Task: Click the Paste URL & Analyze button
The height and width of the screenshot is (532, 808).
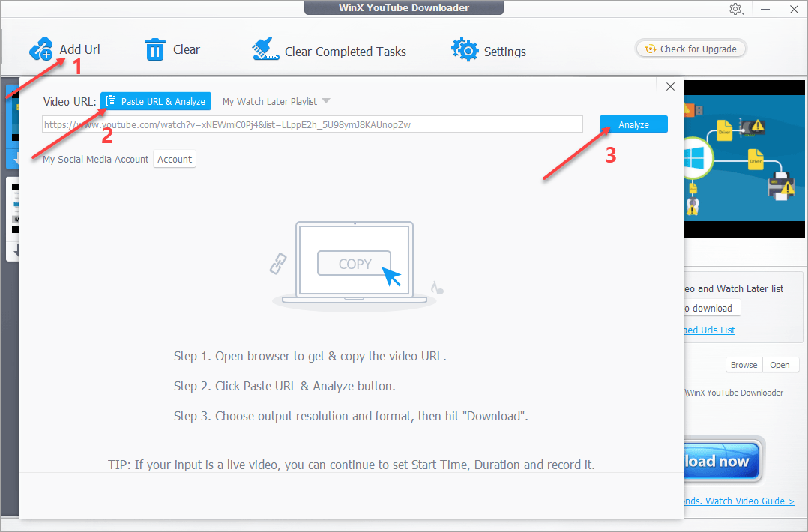Action: [156, 101]
